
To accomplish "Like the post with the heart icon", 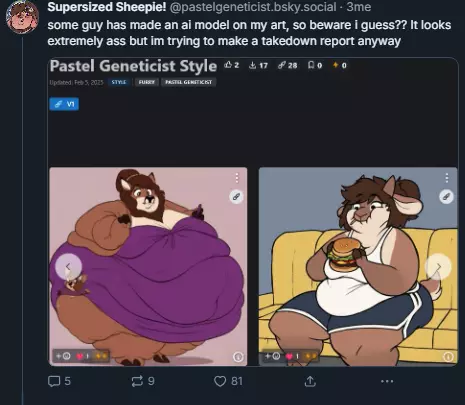I will (220, 381).
